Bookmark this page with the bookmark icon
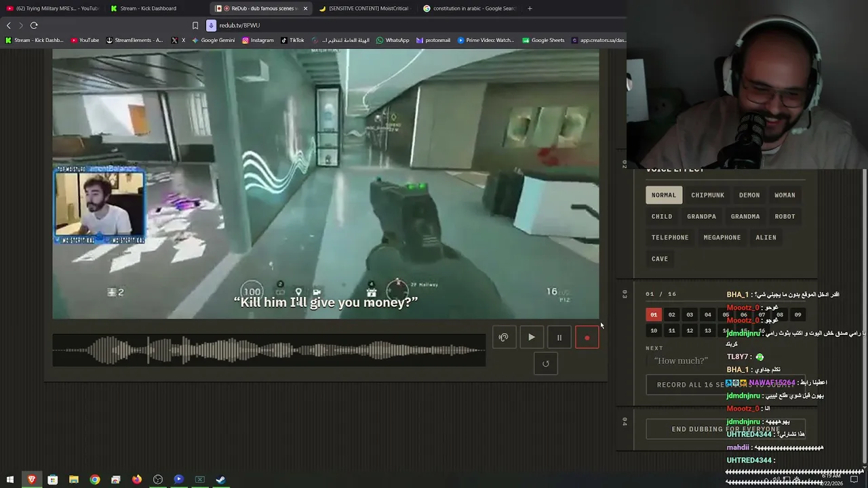Screen dimensions: 868x488 point(195,25)
